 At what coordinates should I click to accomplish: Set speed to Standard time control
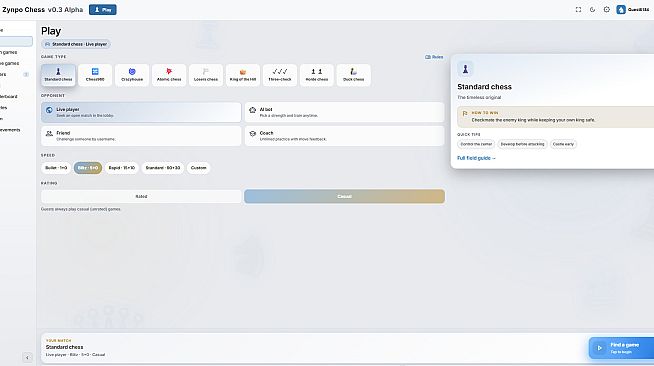pyautogui.click(x=163, y=168)
